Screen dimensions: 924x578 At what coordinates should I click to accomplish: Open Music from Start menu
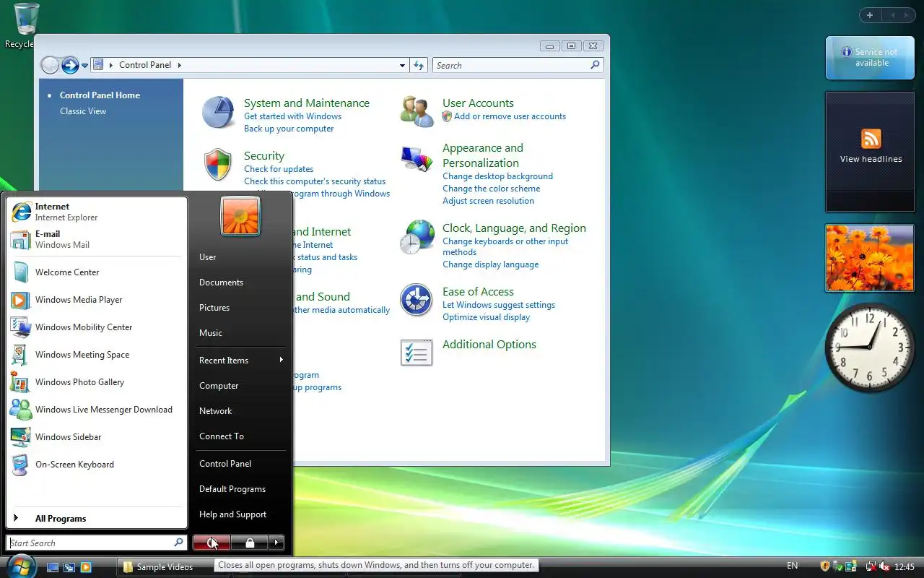tap(240, 333)
